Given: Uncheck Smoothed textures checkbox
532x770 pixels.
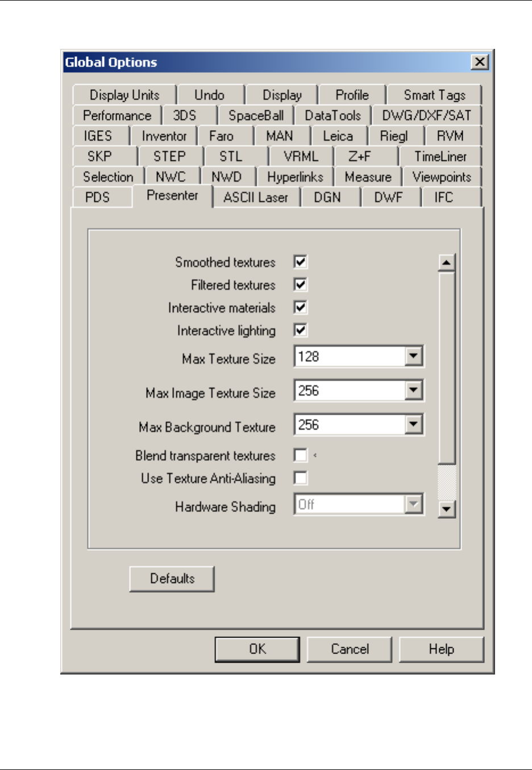Looking at the screenshot, I should tap(300, 262).
